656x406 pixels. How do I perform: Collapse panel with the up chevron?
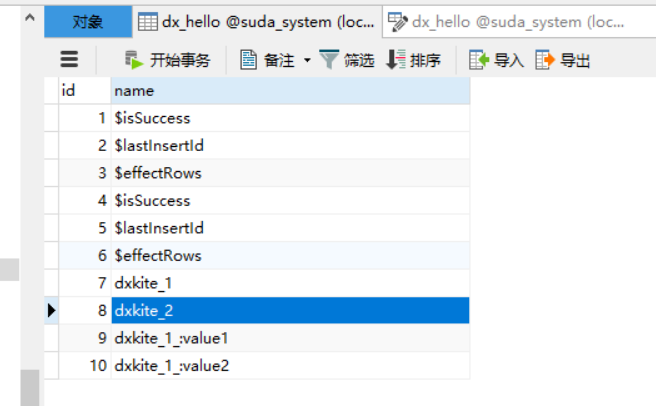click(x=30, y=17)
